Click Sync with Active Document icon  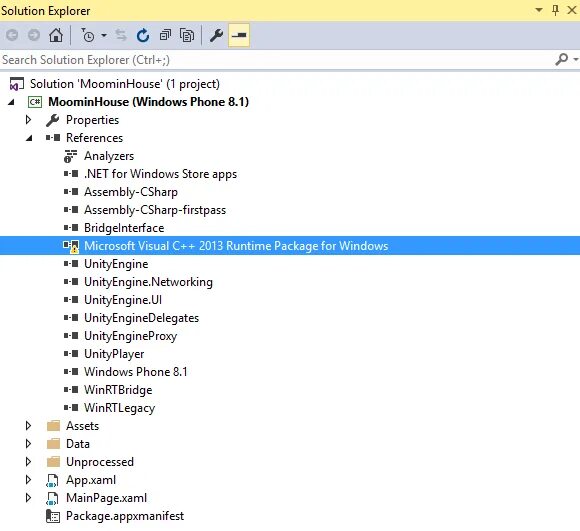(121, 35)
